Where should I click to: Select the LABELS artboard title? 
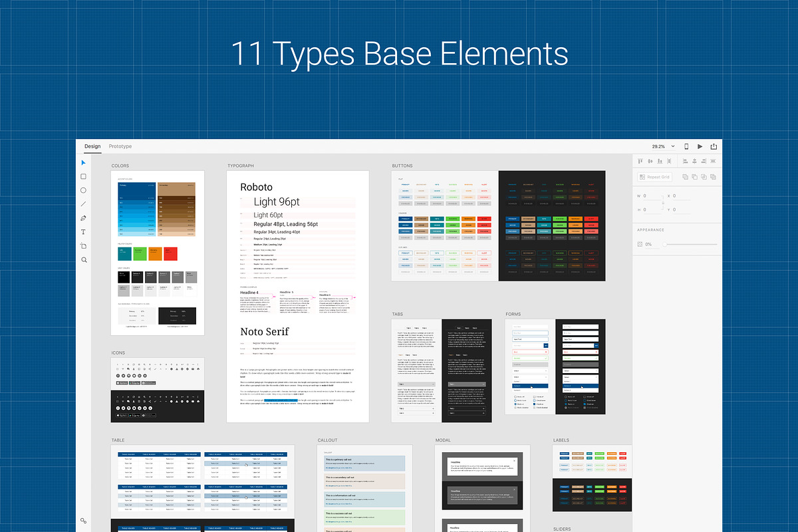[x=561, y=440]
